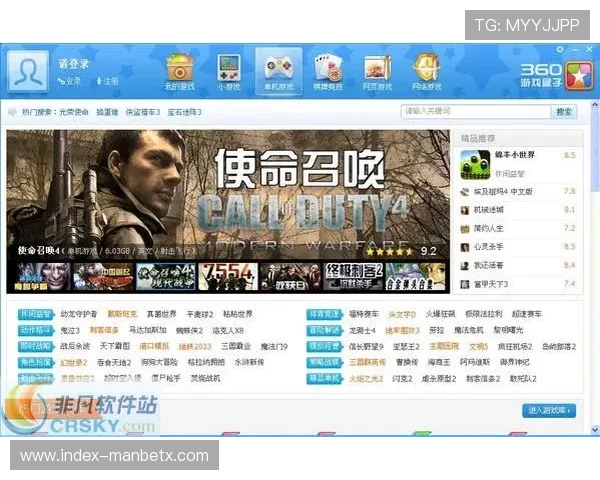Viewport: 600px width, 480px height.
Task: Click hot search term 侠盗猎车3
Action: click(143, 112)
